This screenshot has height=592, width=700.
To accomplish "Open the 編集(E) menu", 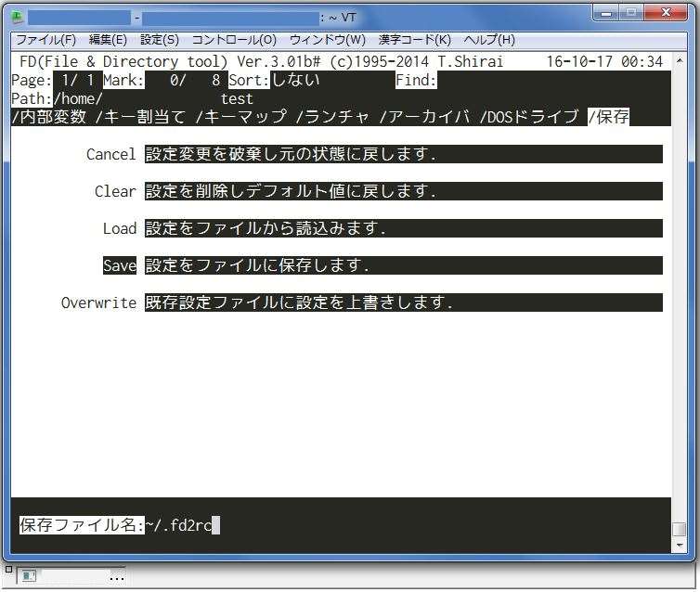I will (x=108, y=40).
